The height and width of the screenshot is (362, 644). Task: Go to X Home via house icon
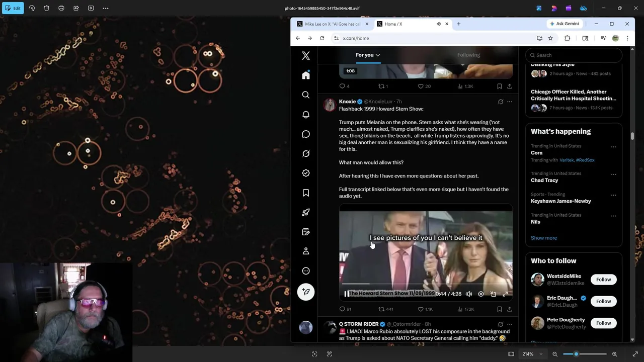coord(306,75)
